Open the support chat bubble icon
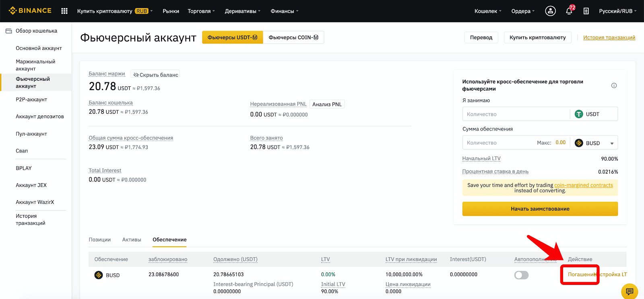Screen dimensions: 644x299 630,291
